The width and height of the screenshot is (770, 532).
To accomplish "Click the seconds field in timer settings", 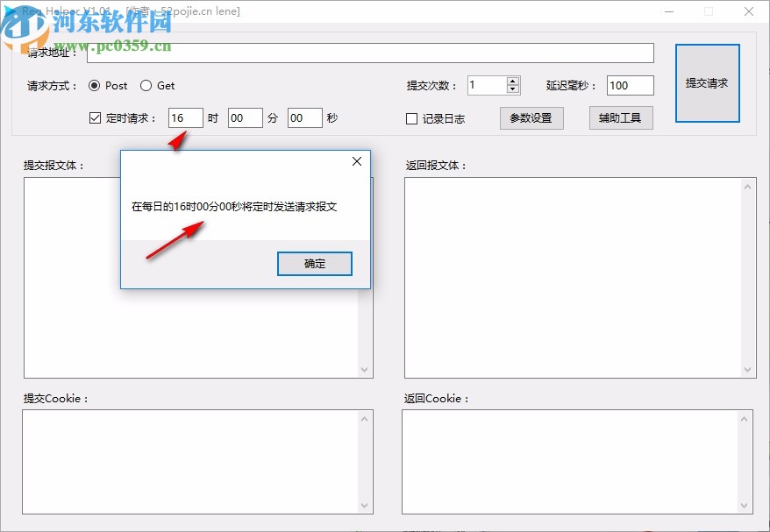I will pyautogui.click(x=304, y=117).
